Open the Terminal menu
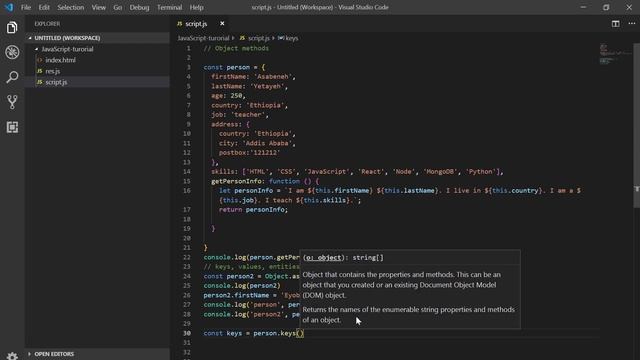Image resolution: width=640 pixels, height=360 pixels. 169,7
